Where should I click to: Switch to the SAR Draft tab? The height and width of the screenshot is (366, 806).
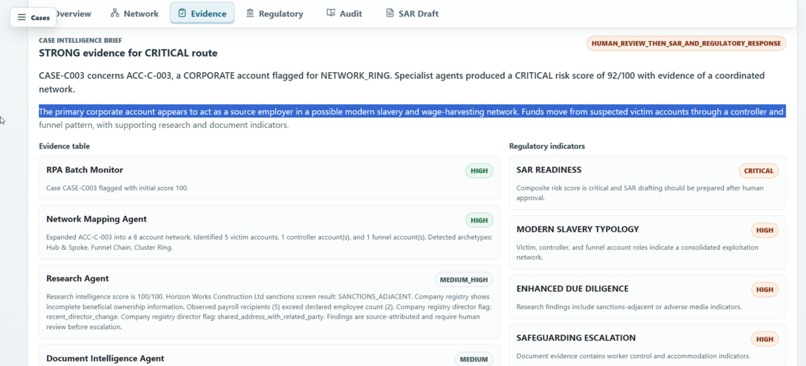412,14
